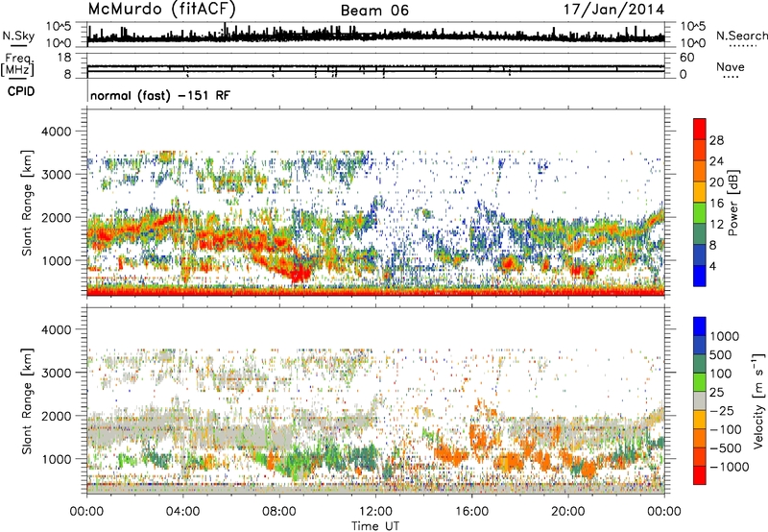Image resolution: width=768 pixels, height=532 pixels.
Task: Pick the blue top segment of the velocity colorbar
Action: point(700,326)
